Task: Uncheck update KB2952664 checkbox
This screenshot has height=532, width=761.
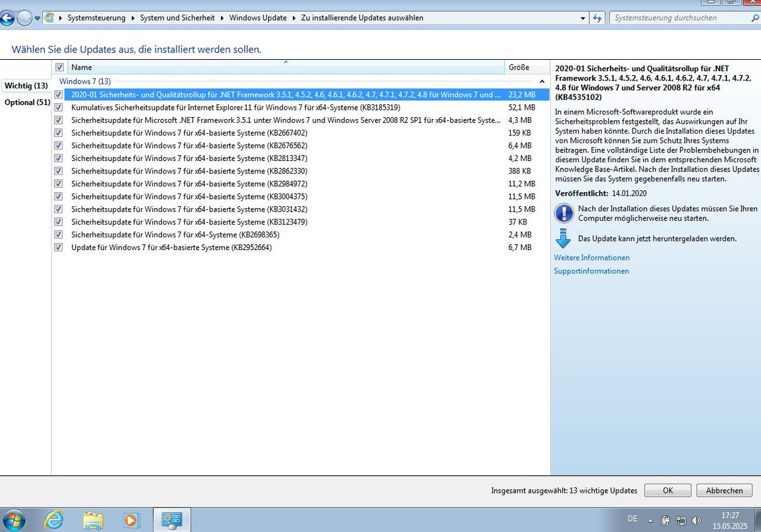Action: pos(59,247)
